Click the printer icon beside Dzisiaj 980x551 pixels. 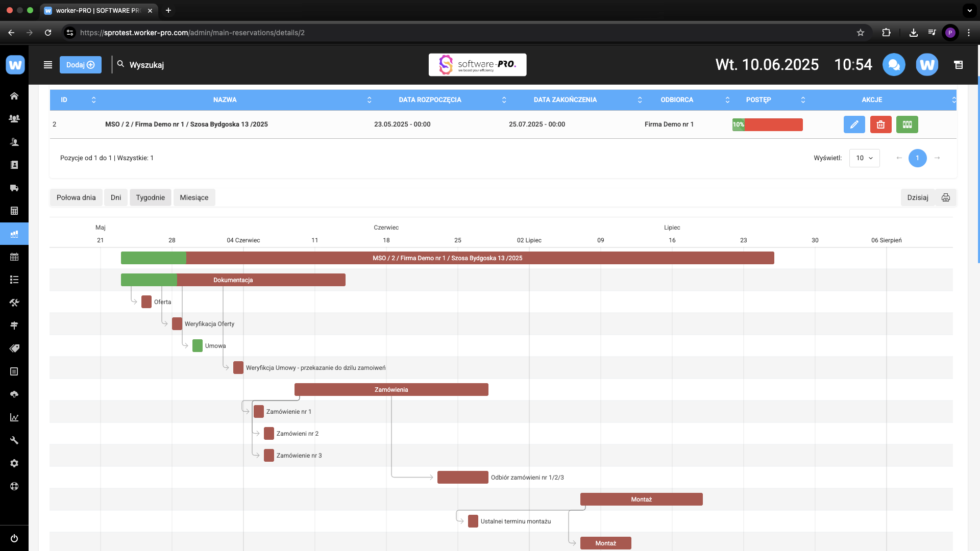[x=946, y=197]
